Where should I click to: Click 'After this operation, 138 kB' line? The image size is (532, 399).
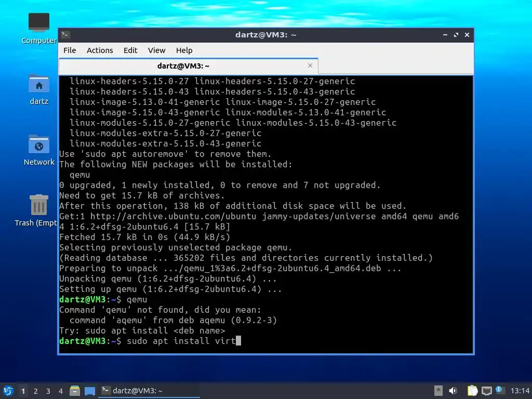[x=233, y=206]
